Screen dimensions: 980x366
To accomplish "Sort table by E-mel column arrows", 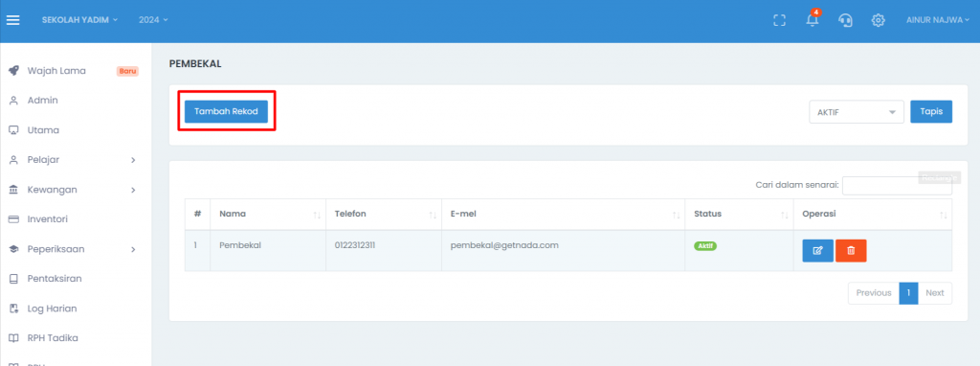I will click(677, 216).
